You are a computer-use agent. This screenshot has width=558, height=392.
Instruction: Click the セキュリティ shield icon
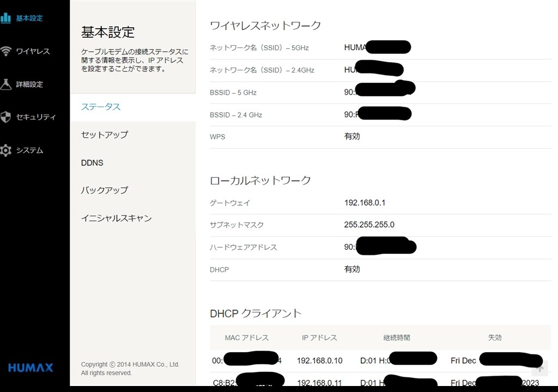5,117
